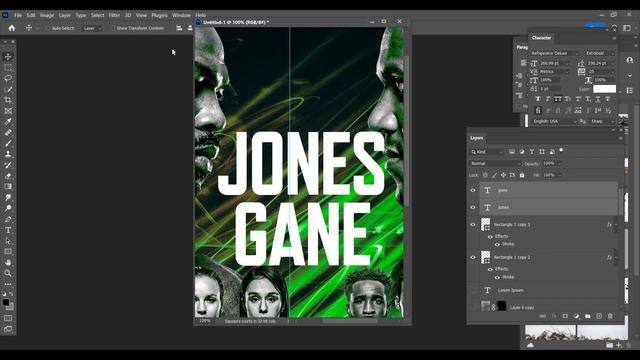Click the link layers icon

543,316
